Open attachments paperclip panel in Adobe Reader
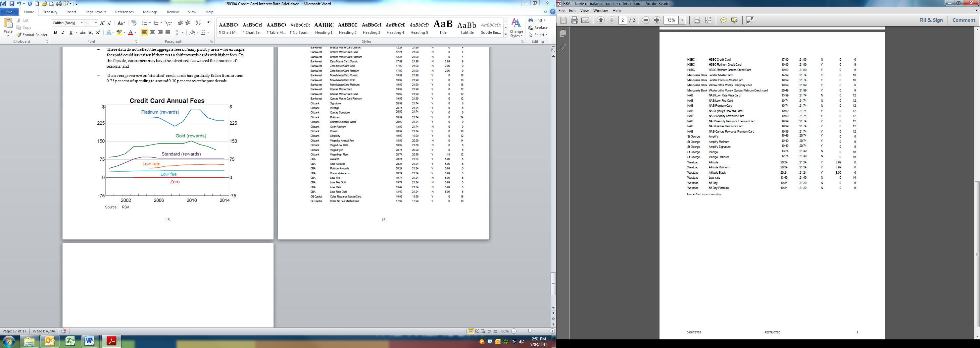Viewport: 980px width, 348px height. [563, 48]
